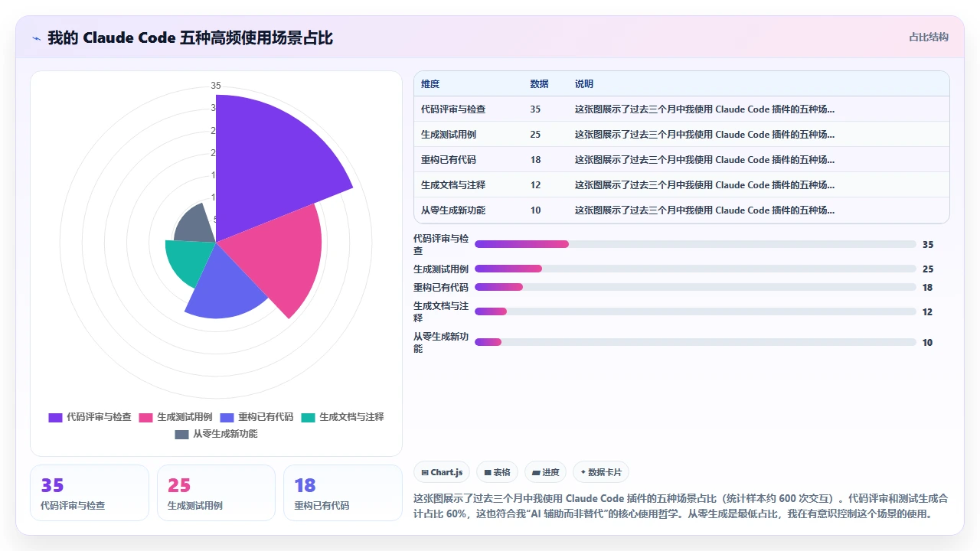
Task: Click the title 我的 Claude Code 五种高频使用场景占比
Action: (190, 37)
